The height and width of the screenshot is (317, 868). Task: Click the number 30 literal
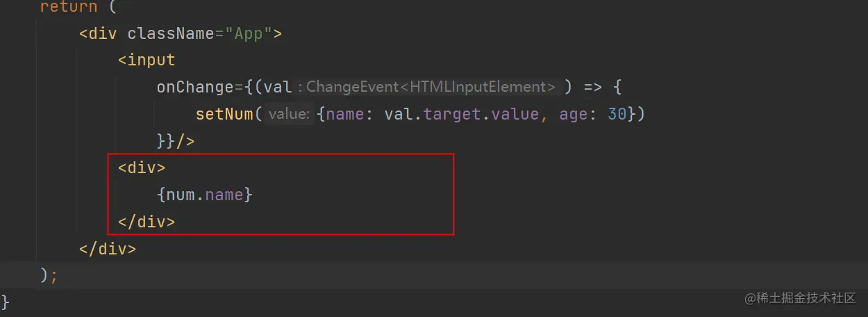pos(617,114)
